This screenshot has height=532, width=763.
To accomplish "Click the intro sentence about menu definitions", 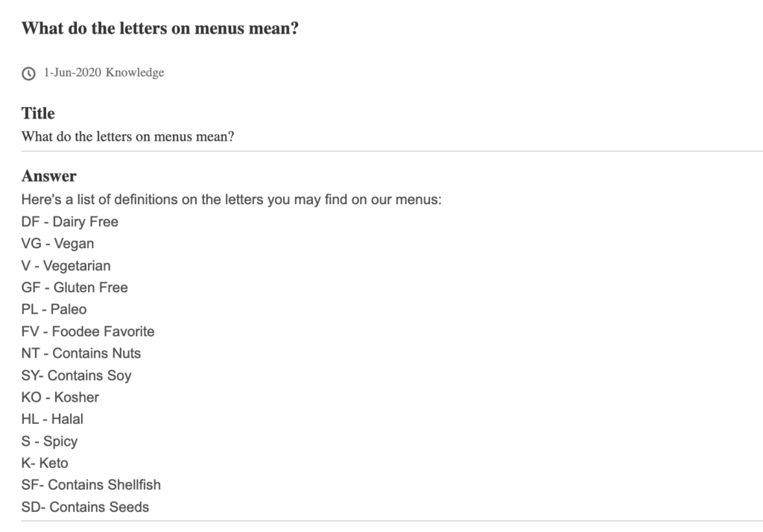I will [x=231, y=200].
